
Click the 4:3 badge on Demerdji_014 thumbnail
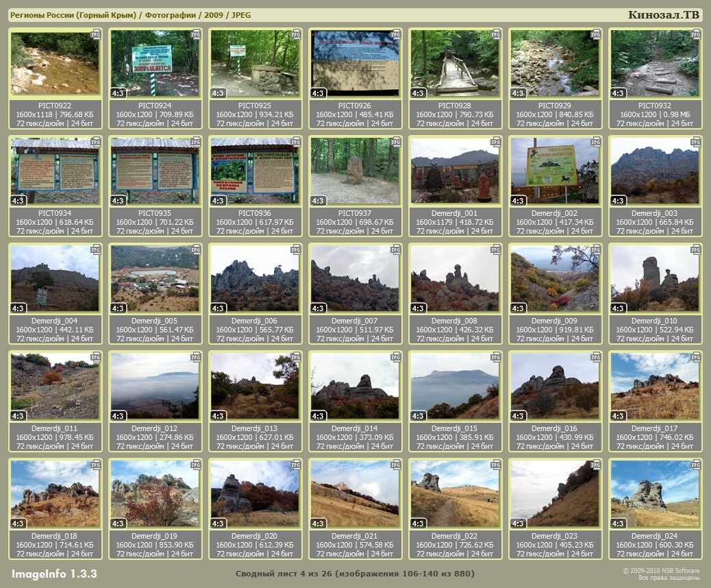[319, 416]
